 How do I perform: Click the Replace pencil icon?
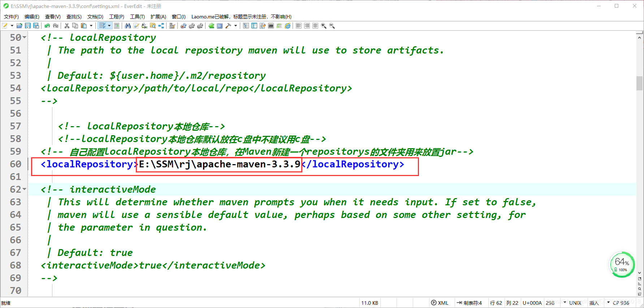coord(136,26)
